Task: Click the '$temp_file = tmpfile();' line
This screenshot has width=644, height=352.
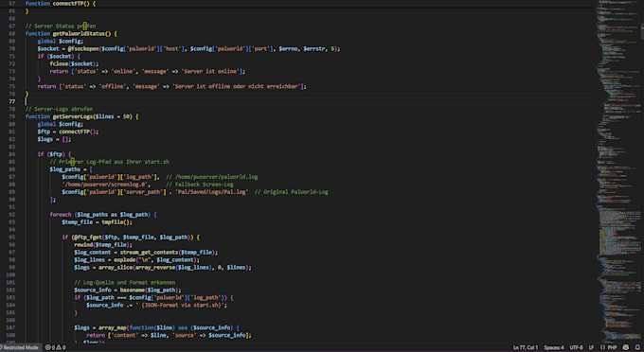Action: pyautogui.click(x=97, y=222)
